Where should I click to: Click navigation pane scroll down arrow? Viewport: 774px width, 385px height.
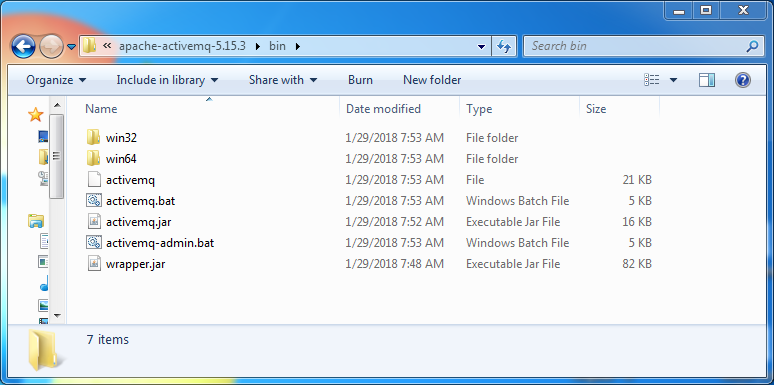pos(57,315)
